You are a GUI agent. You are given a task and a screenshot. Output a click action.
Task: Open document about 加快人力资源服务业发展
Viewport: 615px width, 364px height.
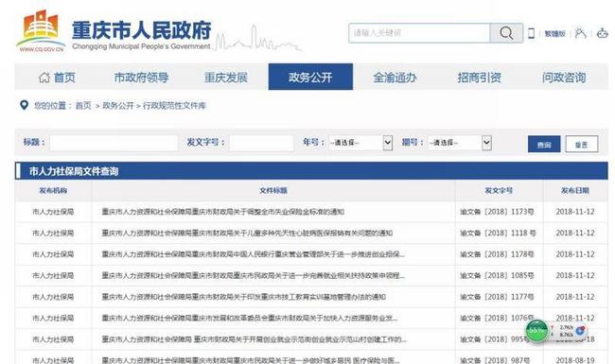click(250, 318)
